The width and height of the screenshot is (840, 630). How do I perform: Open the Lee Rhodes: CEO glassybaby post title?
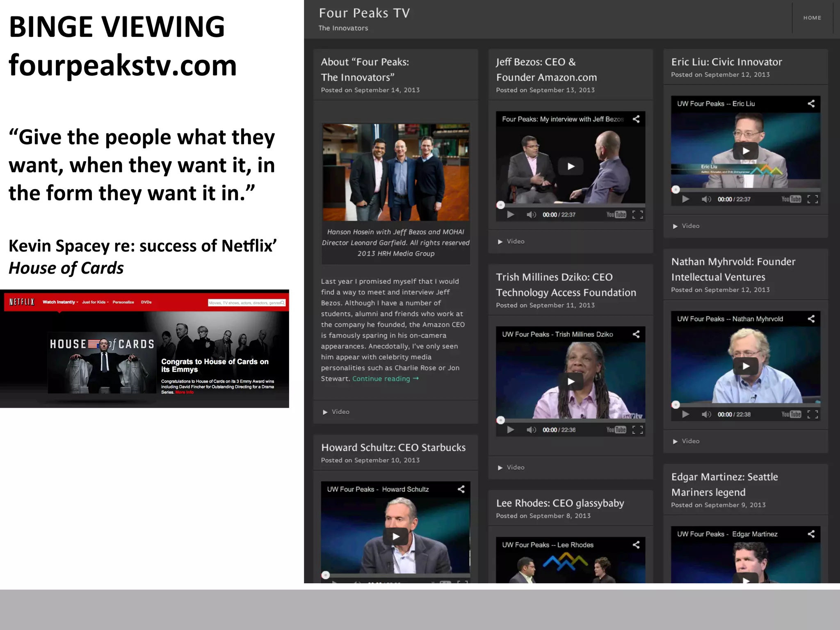pyautogui.click(x=560, y=503)
